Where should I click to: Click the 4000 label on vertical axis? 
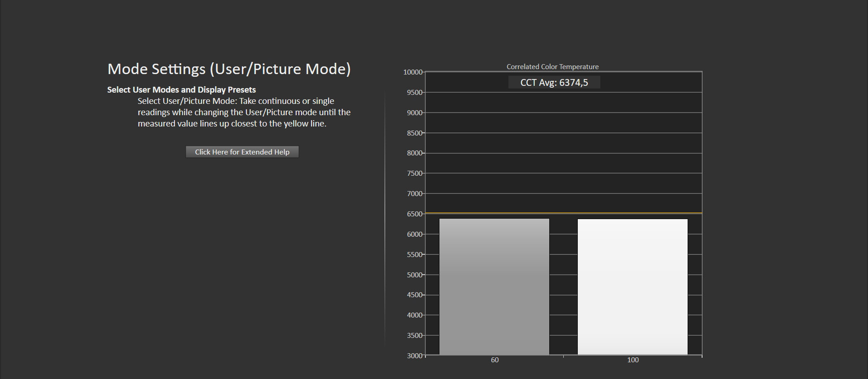[415, 315]
